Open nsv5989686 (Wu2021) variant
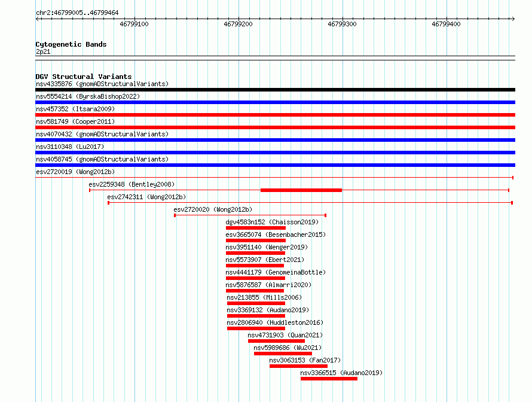 [288, 348]
